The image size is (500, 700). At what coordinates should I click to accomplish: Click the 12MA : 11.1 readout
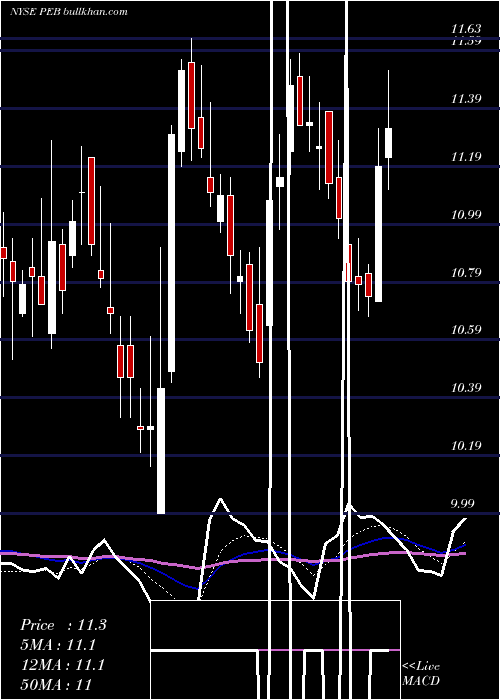(x=63, y=665)
